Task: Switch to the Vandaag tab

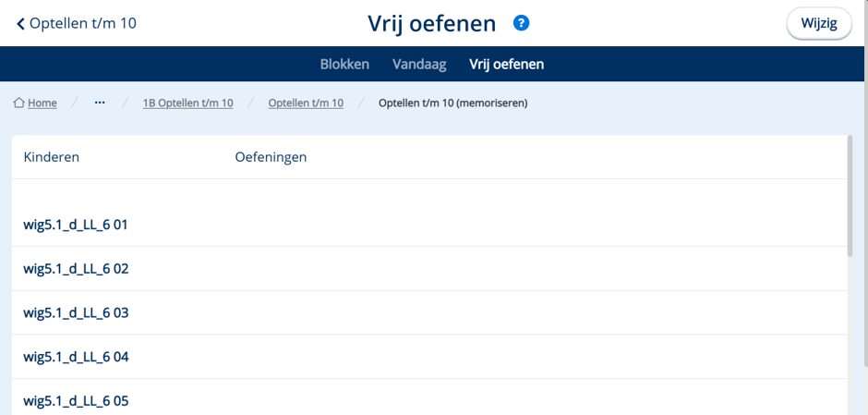Action: coord(419,65)
